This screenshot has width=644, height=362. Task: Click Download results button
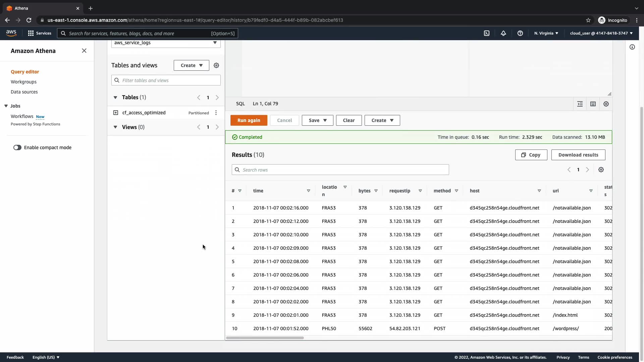578,155
